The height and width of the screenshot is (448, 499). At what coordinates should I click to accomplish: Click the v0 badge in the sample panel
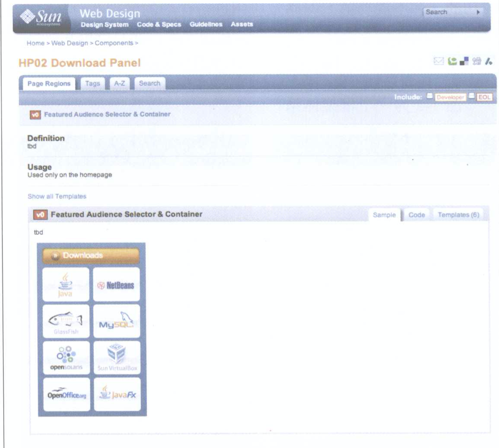pyautogui.click(x=40, y=215)
